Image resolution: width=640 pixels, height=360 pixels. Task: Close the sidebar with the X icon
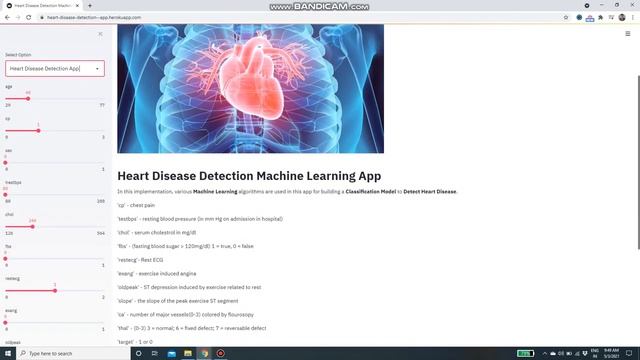click(x=100, y=34)
